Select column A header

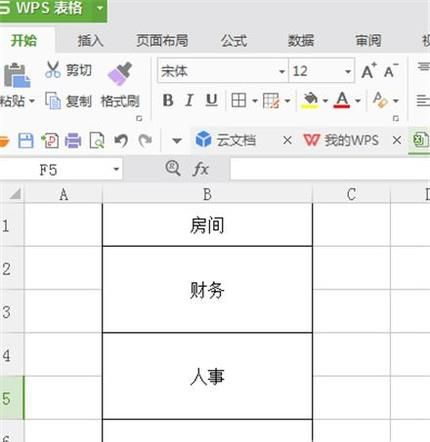63,194
